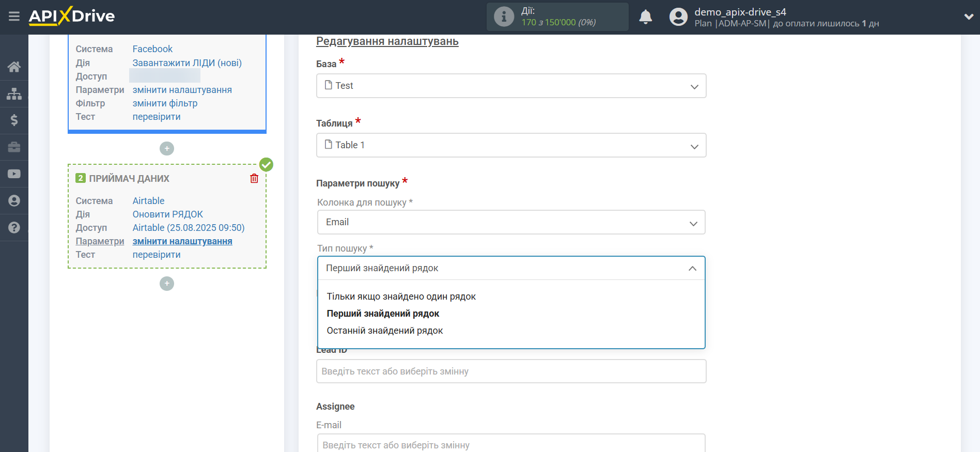
Task: Open notifications bell icon
Action: [645, 17]
